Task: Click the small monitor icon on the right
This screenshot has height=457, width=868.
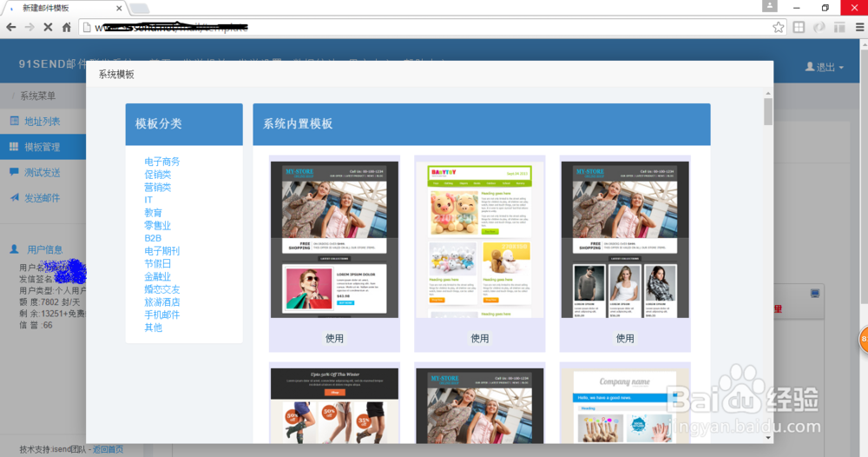Action: [815, 293]
